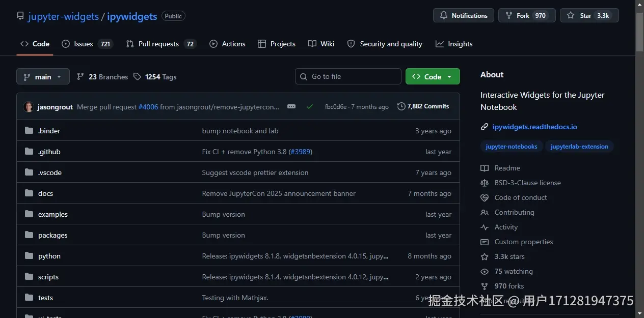644x318 pixels.
Task: Click the folder icon beside examples
Action: click(29, 214)
